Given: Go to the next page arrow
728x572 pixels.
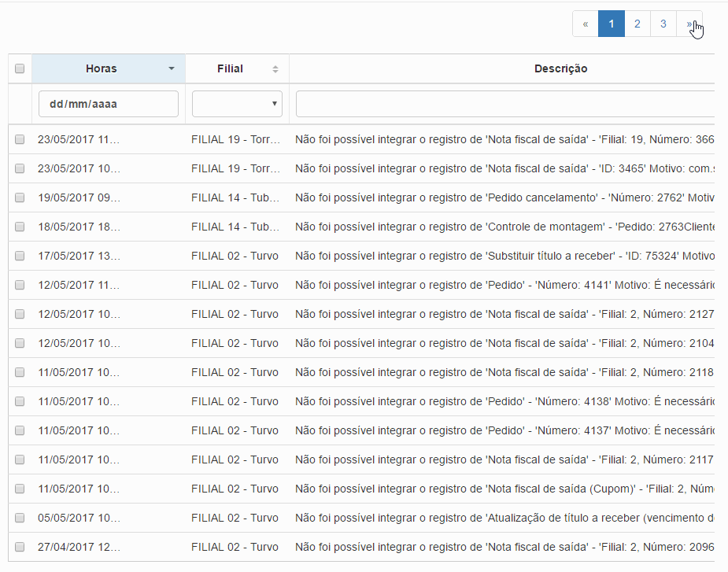Looking at the screenshot, I should pos(689,24).
